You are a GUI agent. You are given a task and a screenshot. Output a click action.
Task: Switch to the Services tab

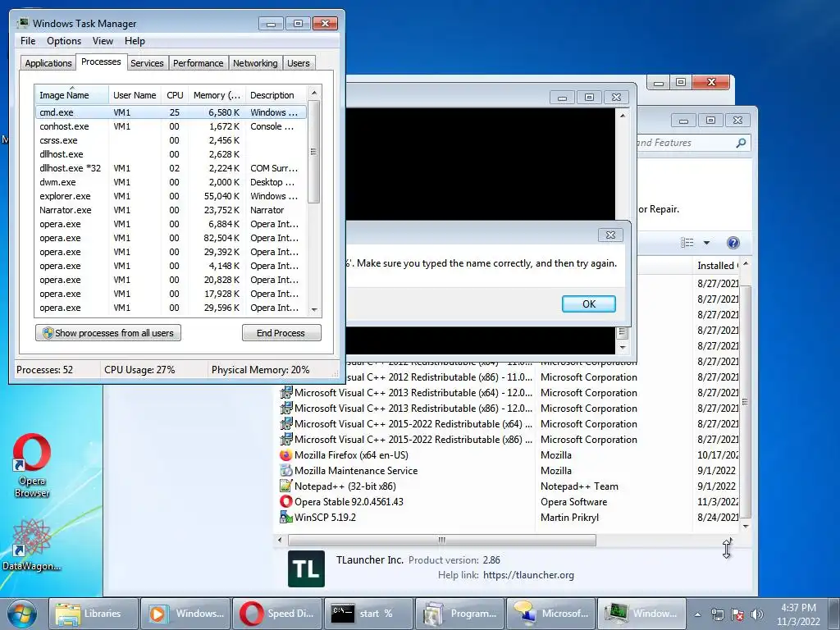click(x=147, y=63)
